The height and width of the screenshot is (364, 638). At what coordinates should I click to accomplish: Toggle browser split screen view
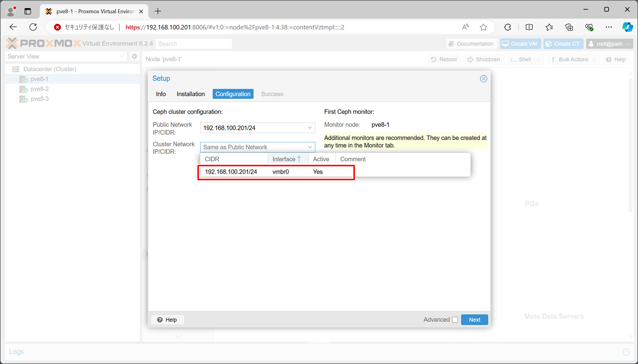529,27
